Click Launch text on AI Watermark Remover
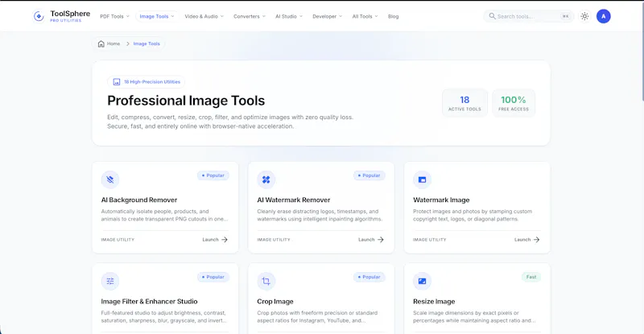The width and height of the screenshot is (644, 334). (366, 240)
